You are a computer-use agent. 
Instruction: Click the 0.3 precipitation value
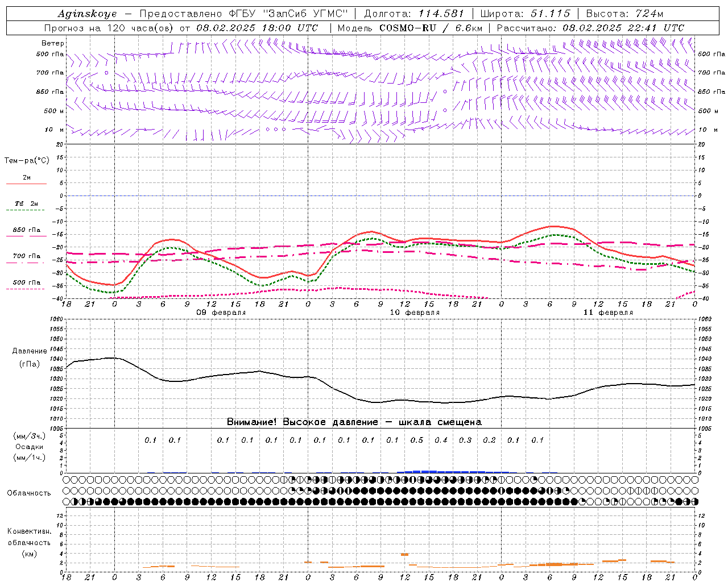[465, 440]
